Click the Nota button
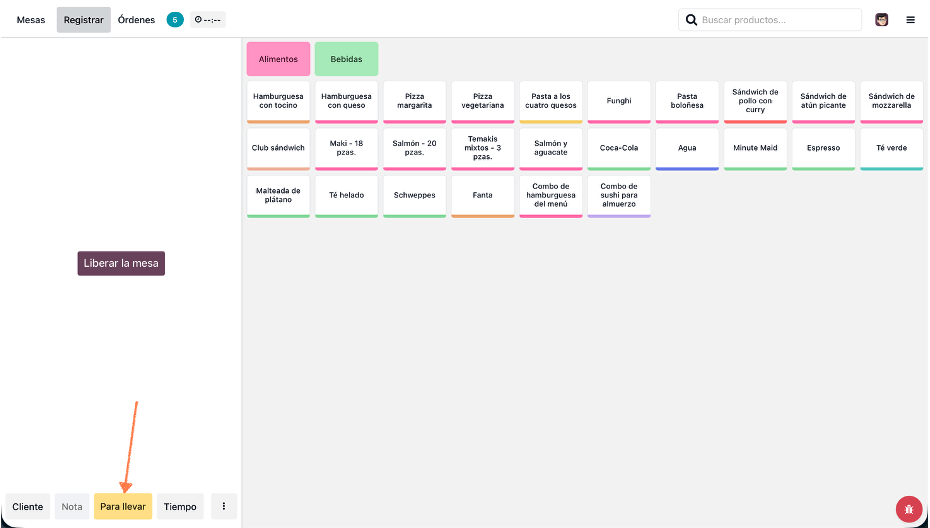930x528 pixels. coord(72,506)
